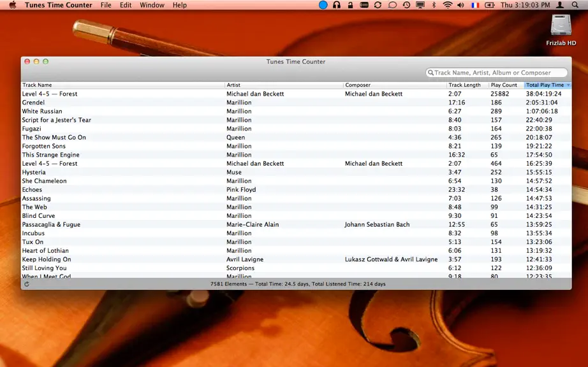The image size is (588, 367).
Task: Select the Blind Curve track row
Action: click(297, 216)
